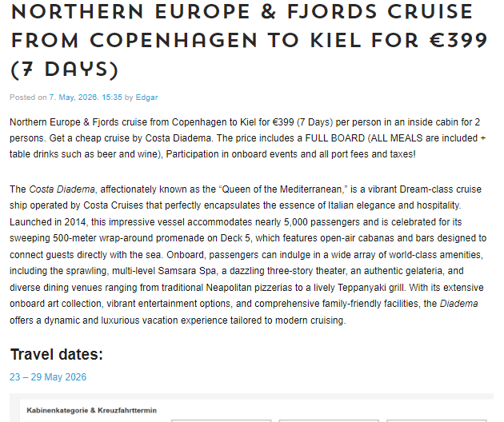
Task: Click the italic Diadema word near paragraph end
Action: point(458,304)
